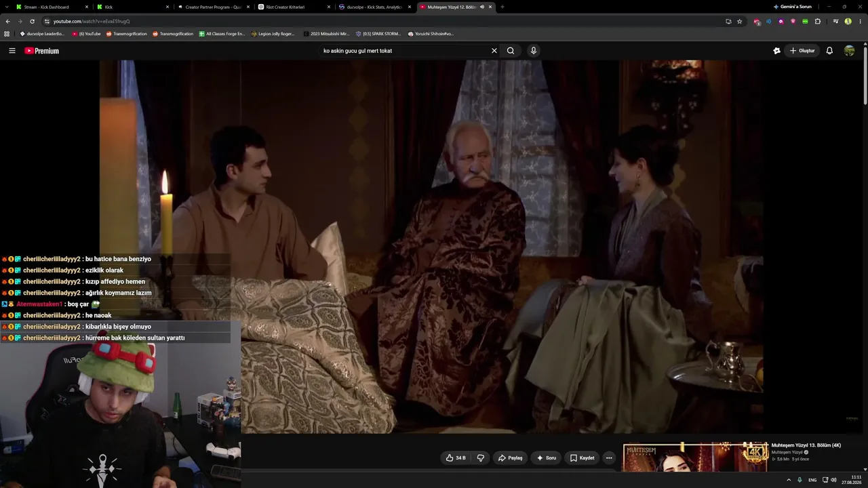Open the All Classes Forge En... bookmark
This screenshot has height=488, width=868.
(222, 33)
